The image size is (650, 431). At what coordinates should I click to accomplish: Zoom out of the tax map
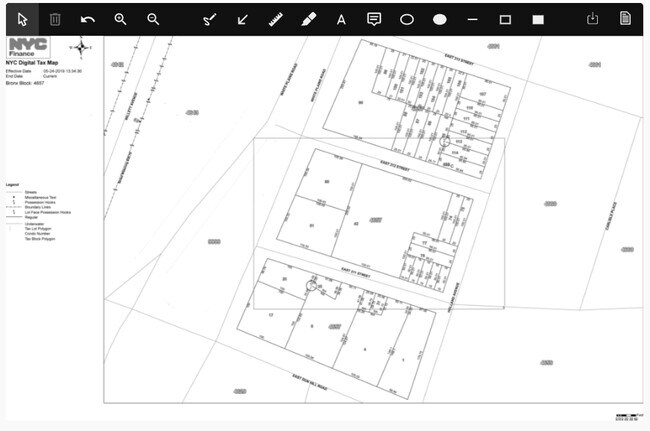click(153, 19)
